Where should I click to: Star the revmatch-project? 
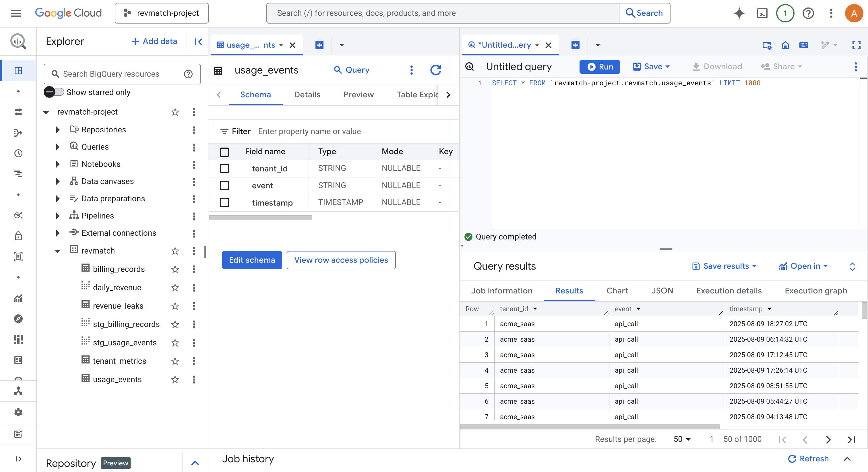(x=175, y=112)
